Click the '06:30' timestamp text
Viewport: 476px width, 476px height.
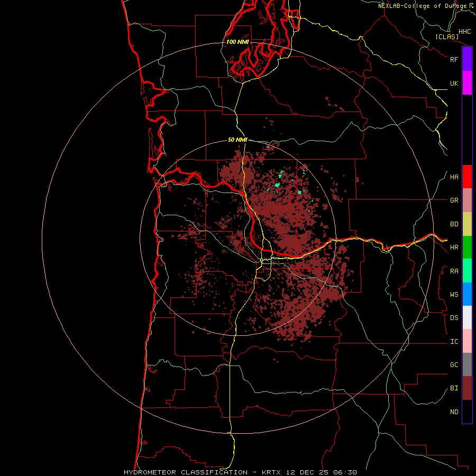tap(344, 472)
